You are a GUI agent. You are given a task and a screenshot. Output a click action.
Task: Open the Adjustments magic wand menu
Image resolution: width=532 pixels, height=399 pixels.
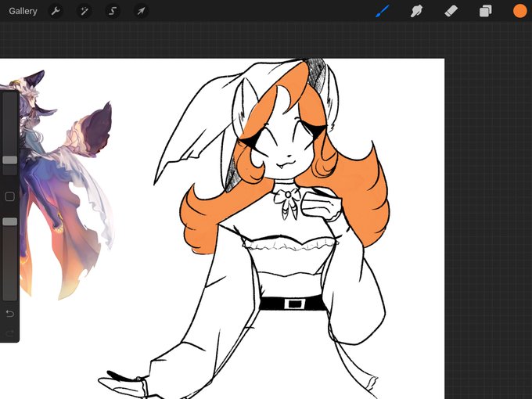coord(84,11)
